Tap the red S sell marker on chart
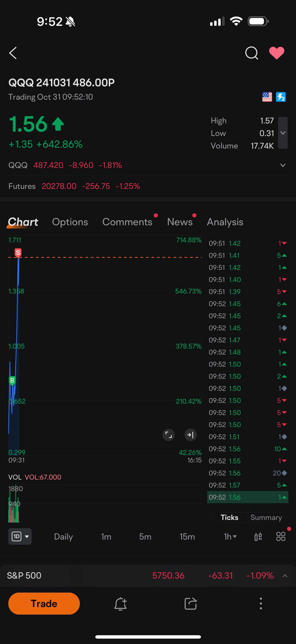Viewport: 296px width, 644px height. pyautogui.click(x=18, y=253)
